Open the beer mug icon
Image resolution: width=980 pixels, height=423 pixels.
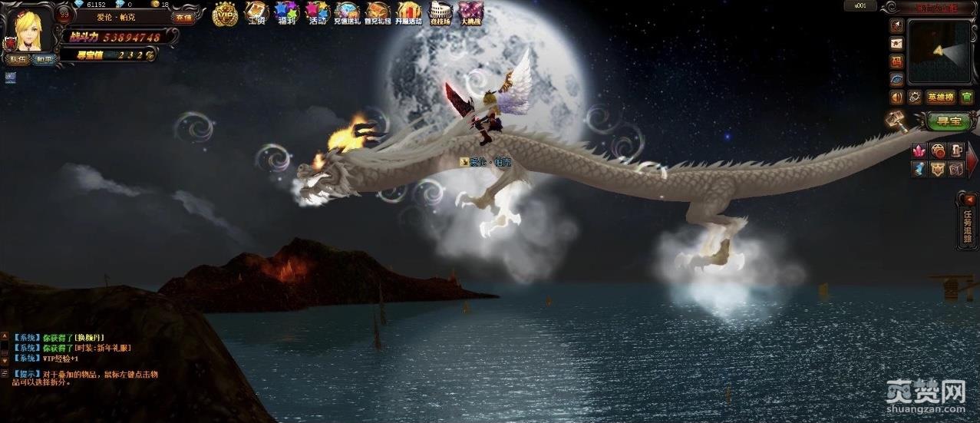pos(956,150)
